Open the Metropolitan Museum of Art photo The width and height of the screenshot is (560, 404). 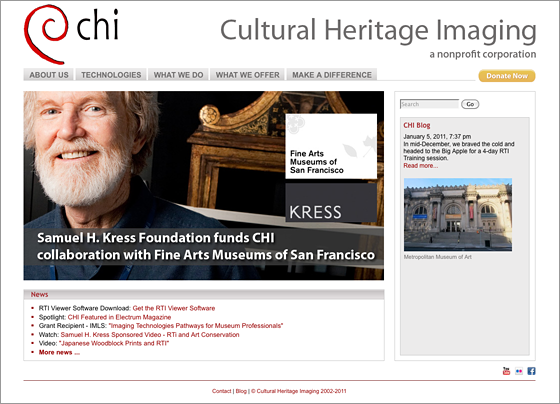point(458,215)
